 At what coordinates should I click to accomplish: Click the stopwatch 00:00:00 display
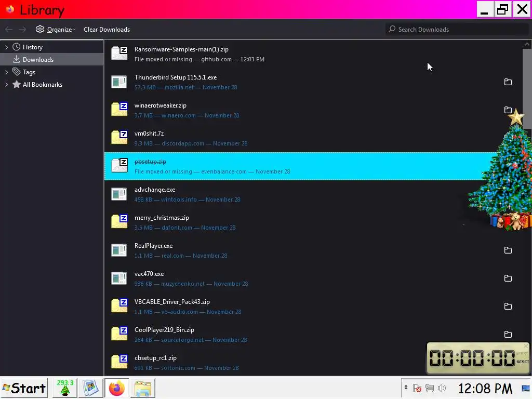point(472,358)
